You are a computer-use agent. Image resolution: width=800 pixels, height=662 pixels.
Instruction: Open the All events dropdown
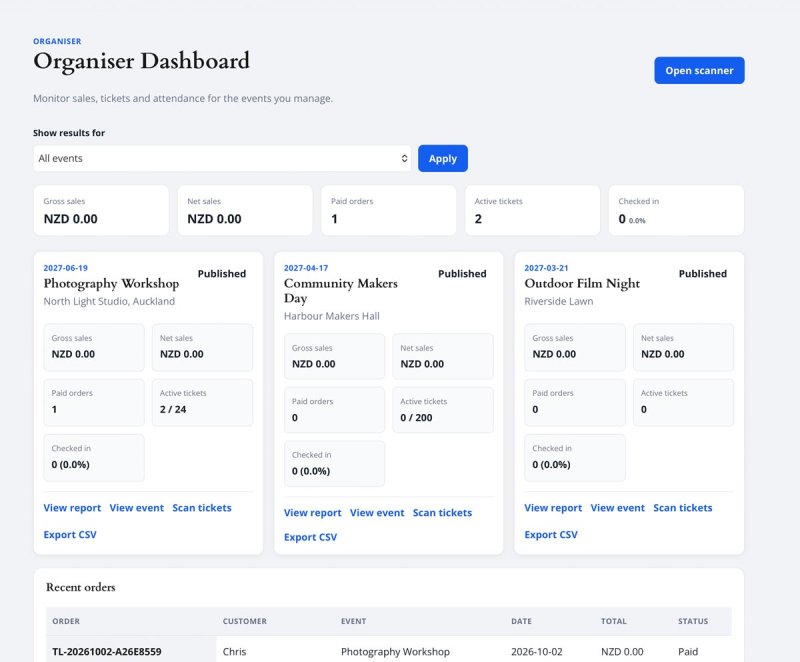222,159
